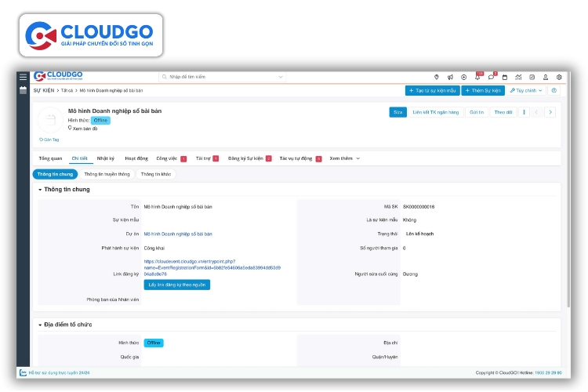Open the chat messages icon in the header
The width and height of the screenshot is (588, 392).
[x=492, y=77]
